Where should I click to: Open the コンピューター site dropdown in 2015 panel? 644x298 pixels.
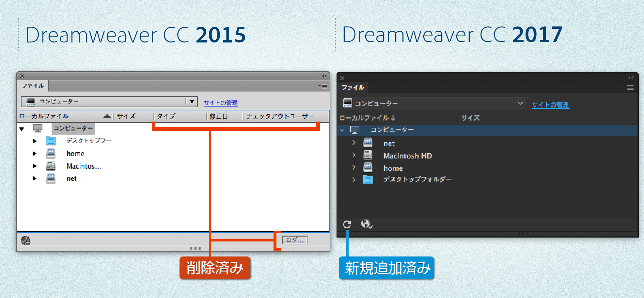pos(192,101)
